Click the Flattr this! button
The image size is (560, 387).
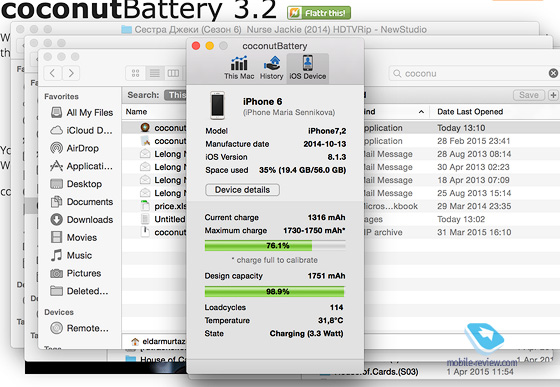click(319, 13)
